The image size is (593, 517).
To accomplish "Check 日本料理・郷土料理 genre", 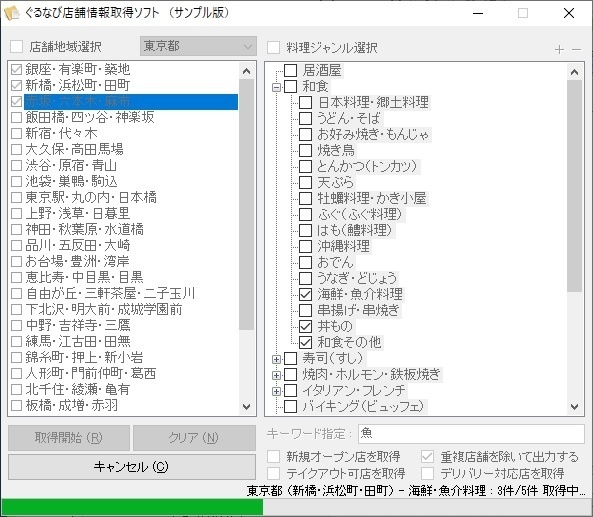I will [x=305, y=102].
